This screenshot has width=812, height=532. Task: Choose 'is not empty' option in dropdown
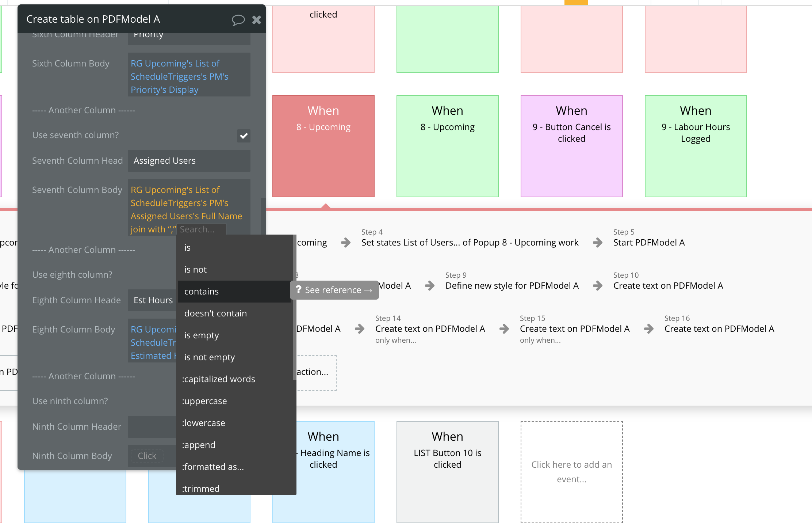click(x=210, y=357)
